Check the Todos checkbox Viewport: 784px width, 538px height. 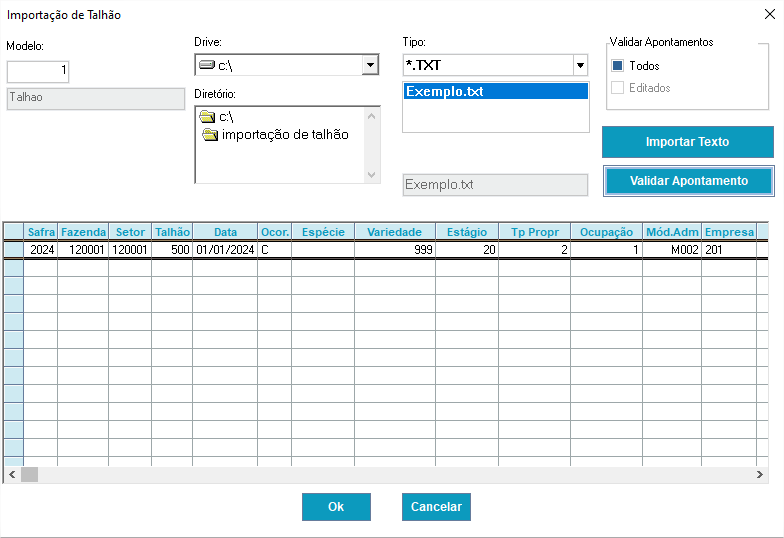618,66
